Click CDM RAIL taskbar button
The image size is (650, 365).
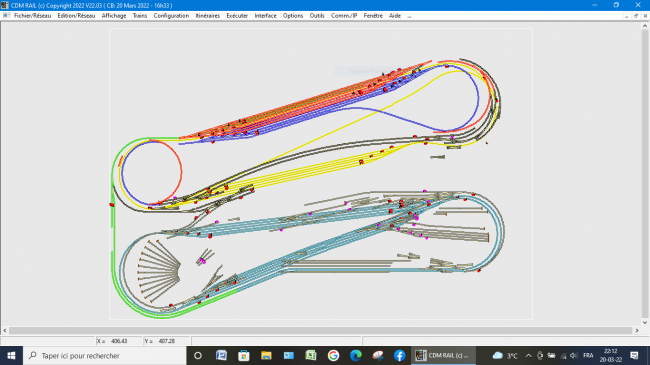click(x=443, y=355)
